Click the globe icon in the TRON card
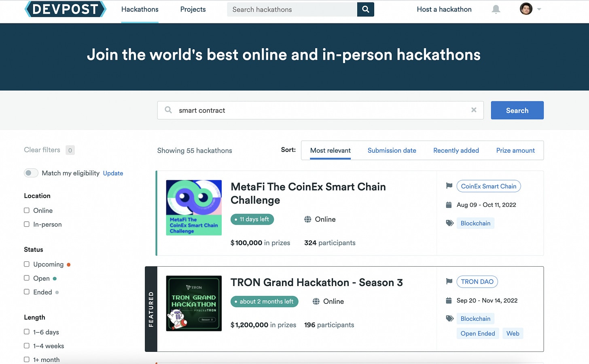The height and width of the screenshot is (364, 589). [316, 301]
